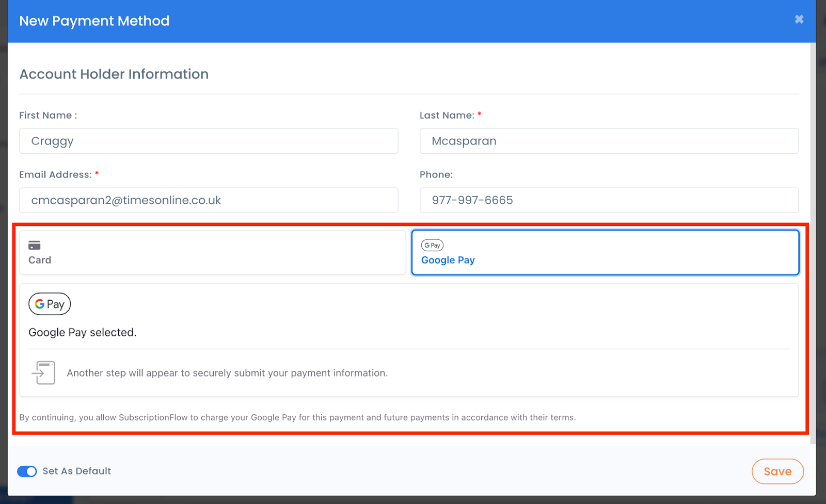The height and width of the screenshot is (504, 826).
Task: Click the redirect step icon
Action: 44,372
